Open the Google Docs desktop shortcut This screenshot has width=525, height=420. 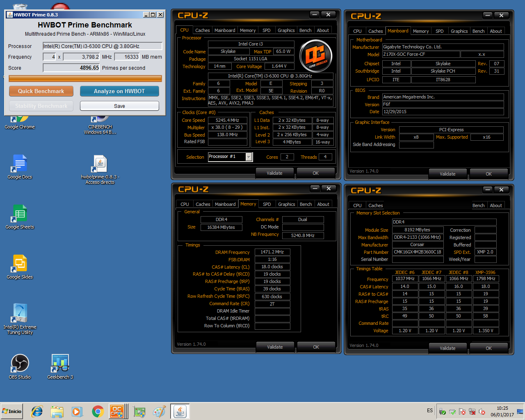point(19,167)
